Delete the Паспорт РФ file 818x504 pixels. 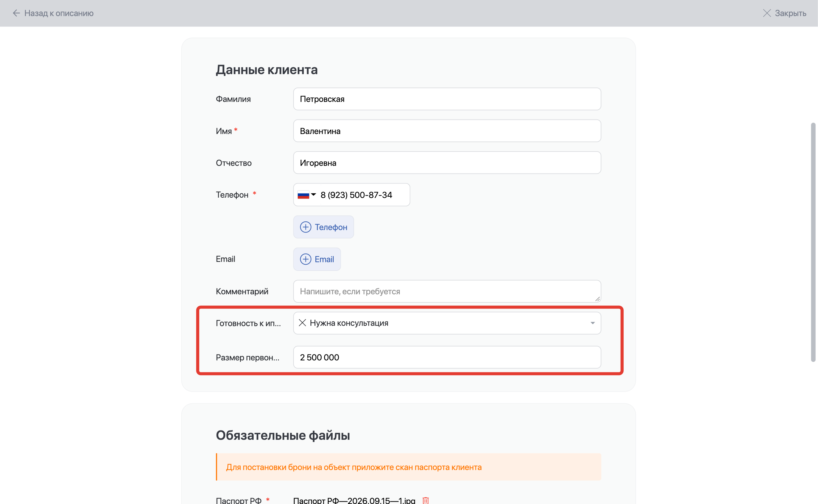pyautogui.click(x=425, y=500)
